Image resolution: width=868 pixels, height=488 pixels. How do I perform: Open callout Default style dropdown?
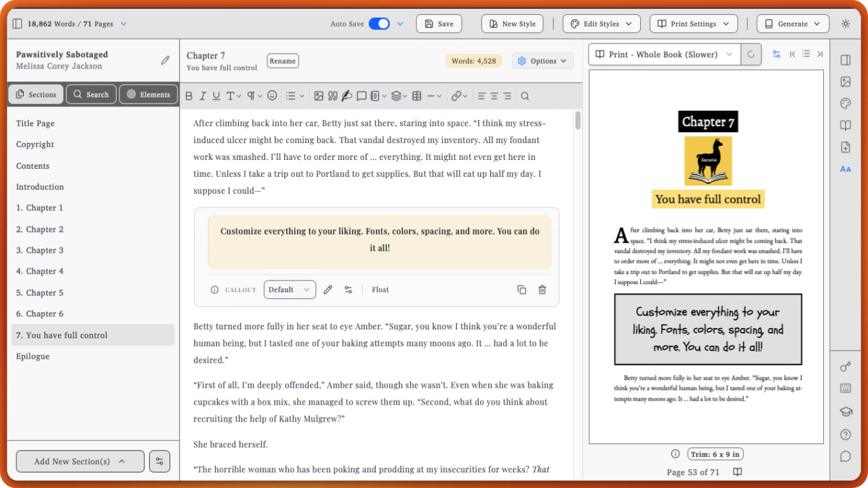tap(290, 289)
